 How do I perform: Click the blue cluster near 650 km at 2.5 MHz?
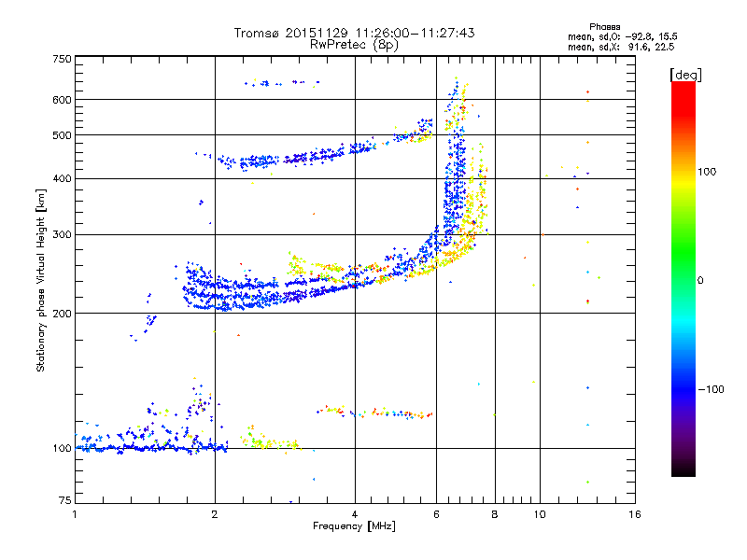281,83
